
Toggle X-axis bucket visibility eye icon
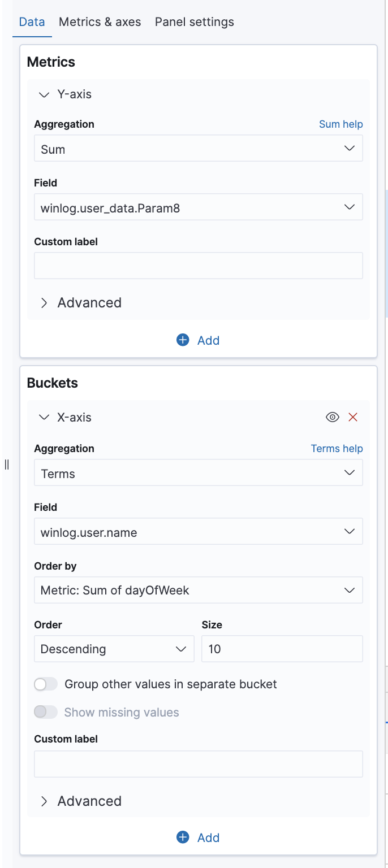(x=333, y=417)
